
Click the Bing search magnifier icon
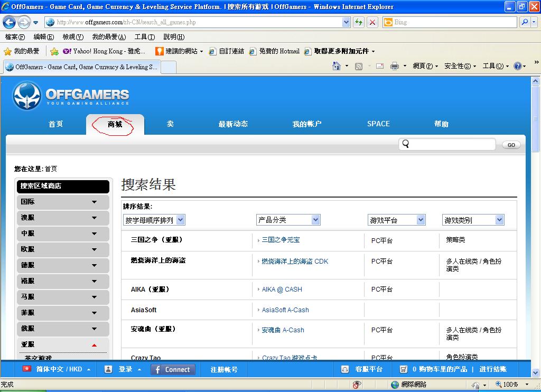(x=525, y=22)
